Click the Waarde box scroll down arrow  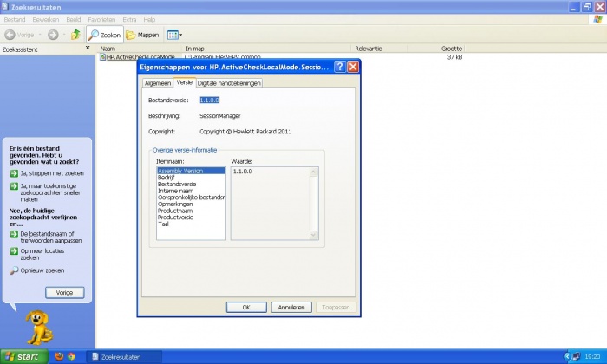[313, 234]
